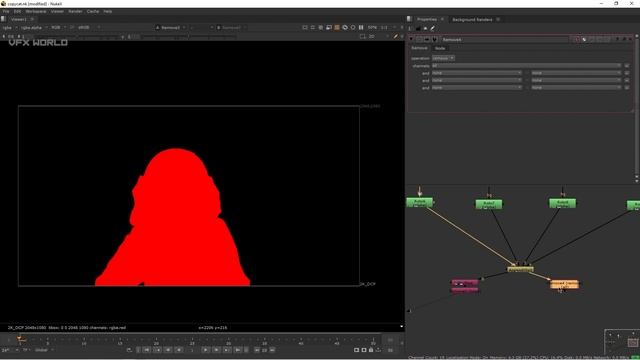Click the pencil icon in Properties toolbar
640x360 pixels.
(432, 28)
